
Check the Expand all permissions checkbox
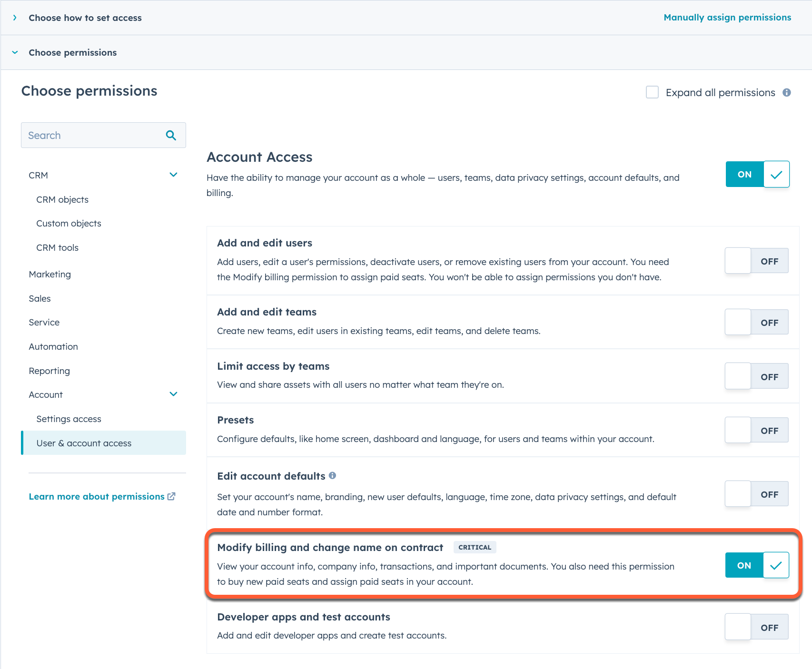(x=652, y=92)
